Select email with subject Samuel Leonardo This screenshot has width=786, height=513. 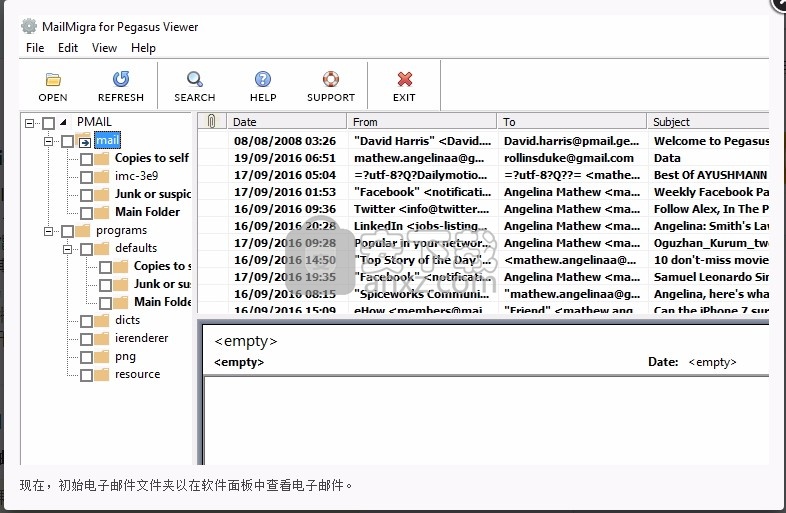pyautogui.click(x=483, y=277)
